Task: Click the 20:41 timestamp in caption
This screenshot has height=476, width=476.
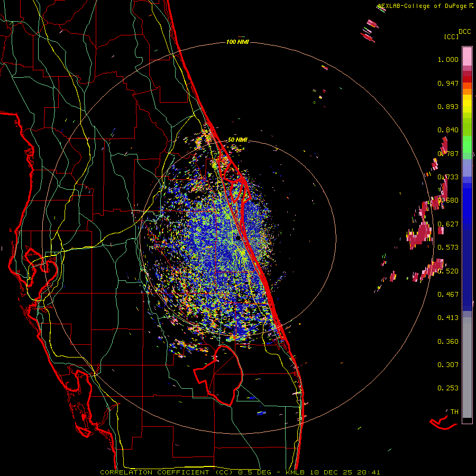Action: tap(369, 472)
